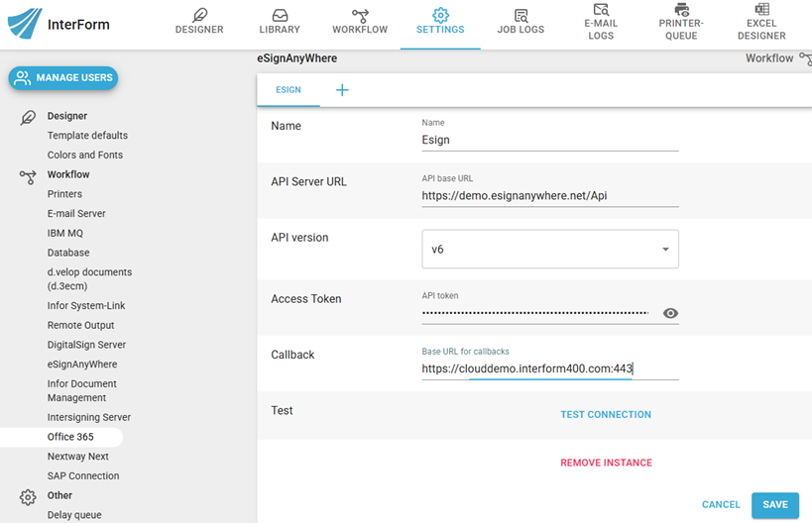Click the Printer-Queue printer icon
812x523 pixels.
click(681, 9)
